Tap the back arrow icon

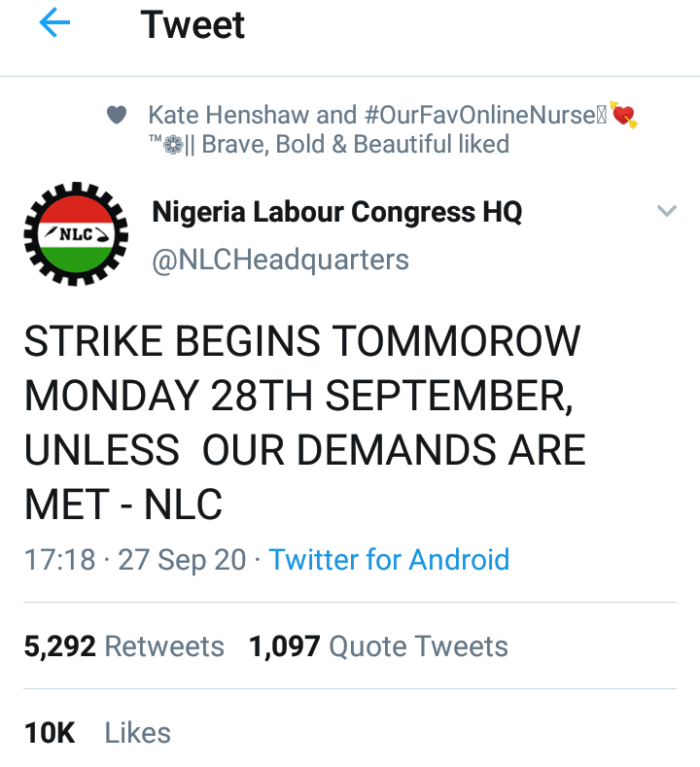(54, 25)
